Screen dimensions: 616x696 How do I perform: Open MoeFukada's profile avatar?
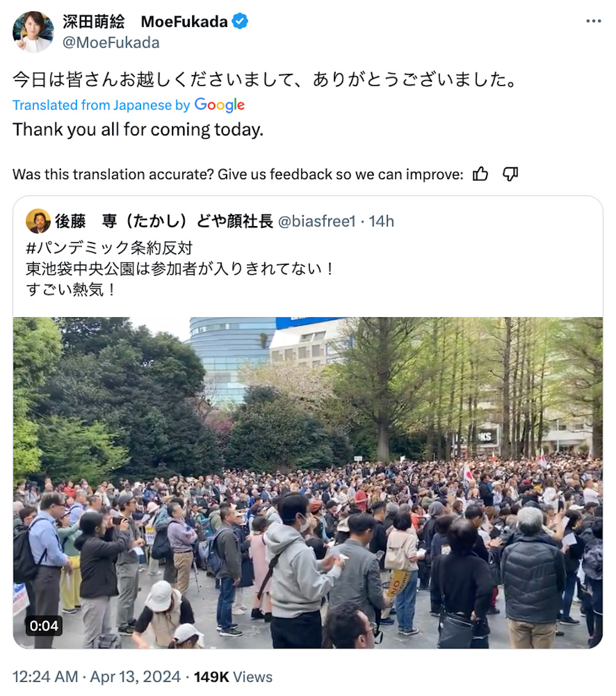[33, 31]
